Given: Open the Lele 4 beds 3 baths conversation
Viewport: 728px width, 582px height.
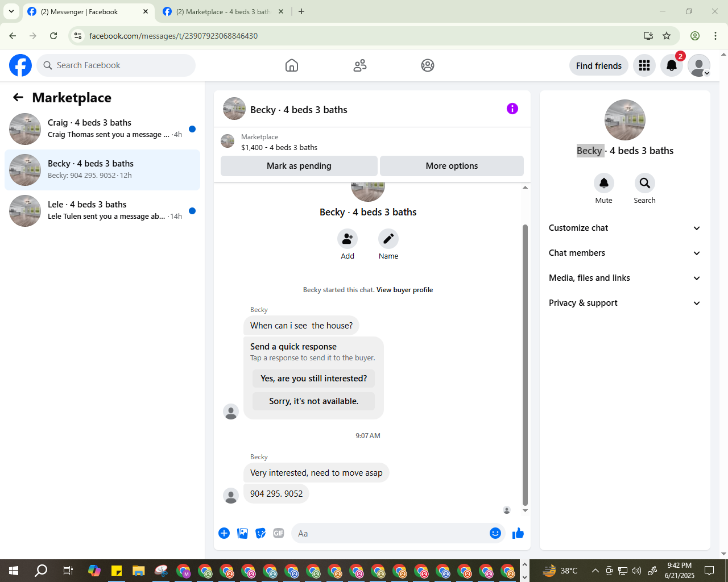Looking at the screenshot, I should pos(102,211).
